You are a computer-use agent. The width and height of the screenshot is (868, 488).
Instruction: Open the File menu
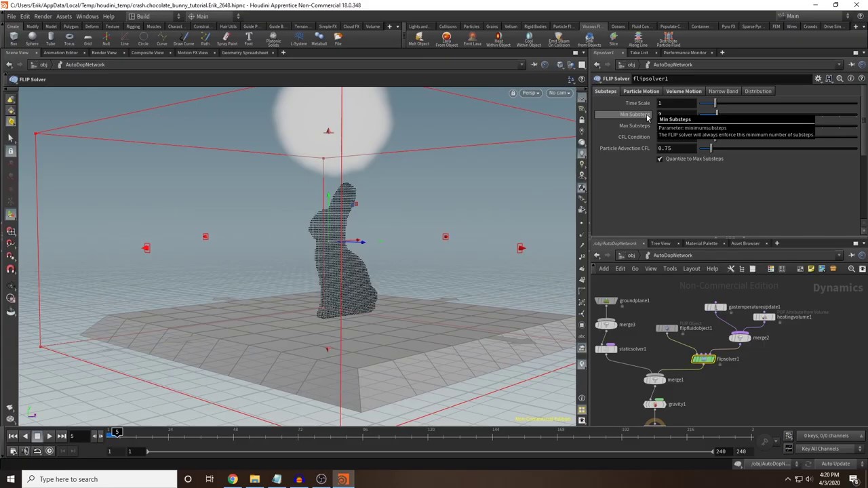pyautogui.click(x=12, y=16)
